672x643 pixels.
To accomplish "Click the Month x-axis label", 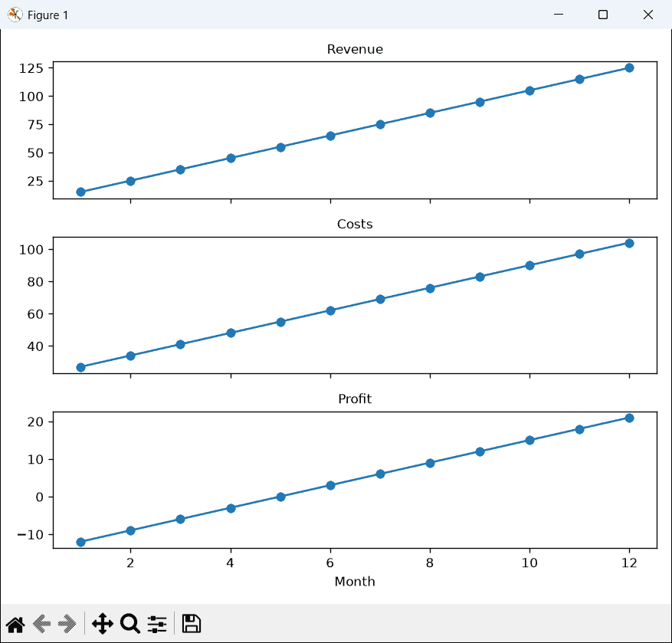I will (x=355, y=582).
